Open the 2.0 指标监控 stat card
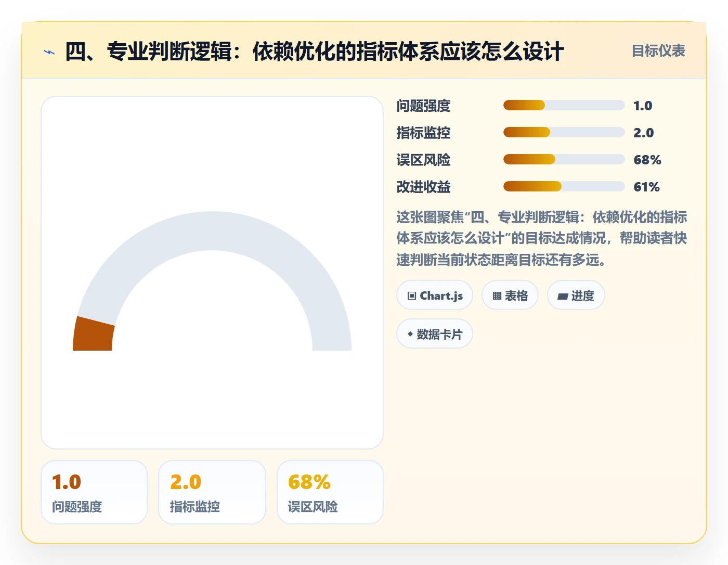 [212, 492]
